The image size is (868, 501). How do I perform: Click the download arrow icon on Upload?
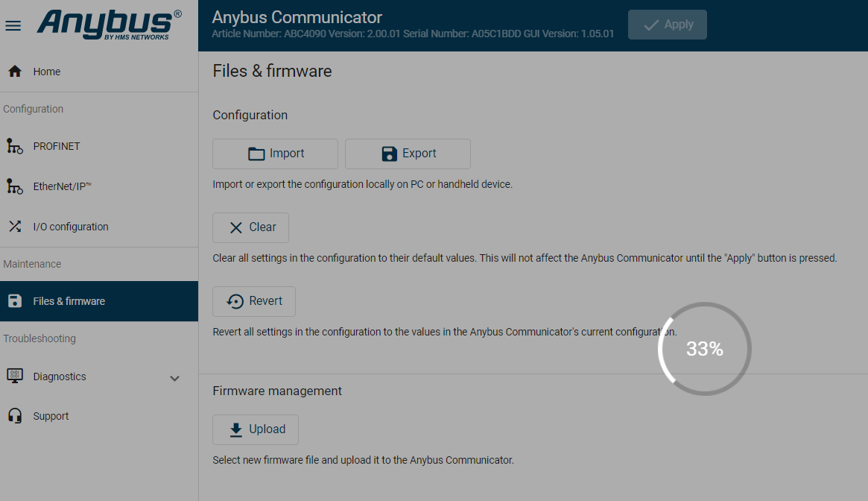click(236, 430)
